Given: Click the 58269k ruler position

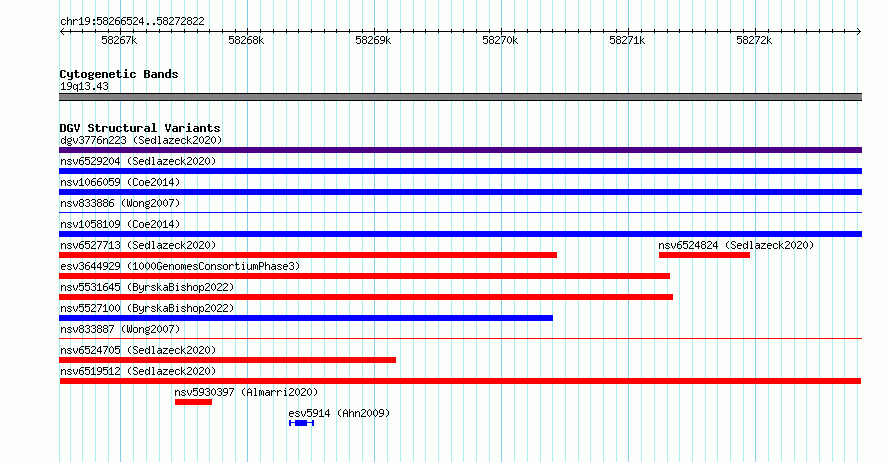Looking at the screenshot, I should 373,40.
